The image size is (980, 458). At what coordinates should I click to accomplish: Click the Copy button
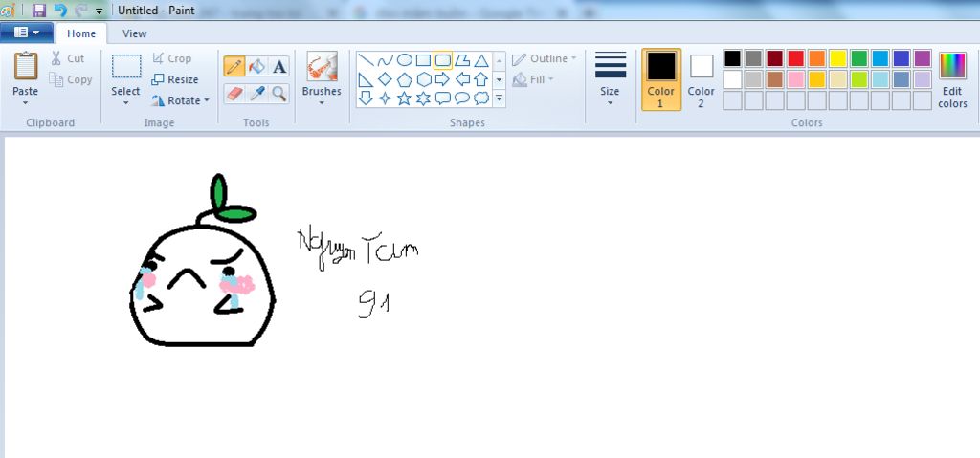coord(71,79)
